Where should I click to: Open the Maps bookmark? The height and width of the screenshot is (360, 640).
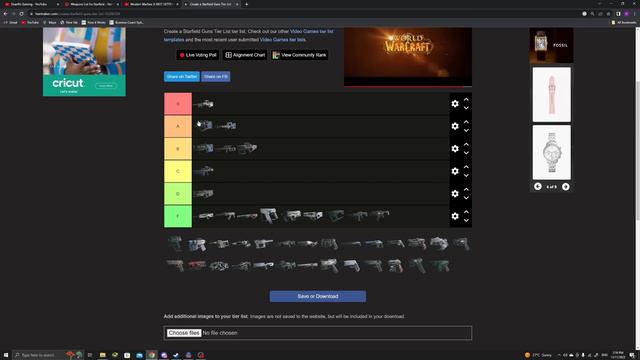50,22
